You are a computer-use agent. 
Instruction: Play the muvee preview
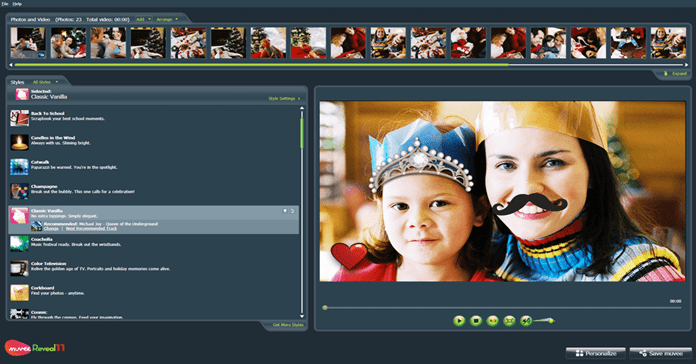click(459, 320)
